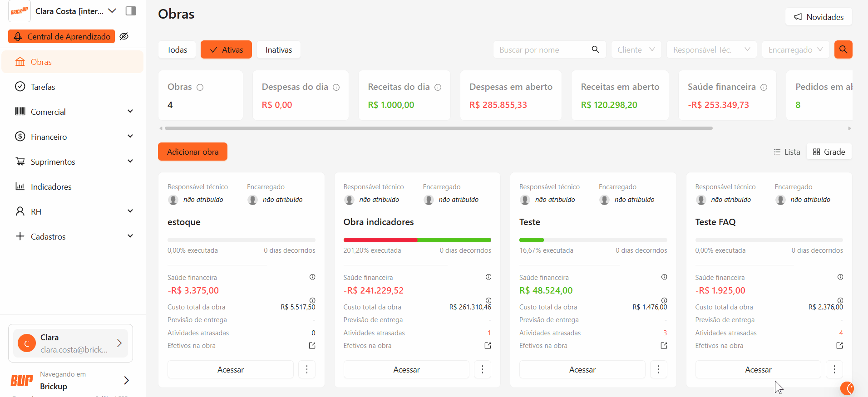The height and width of the screenshot is (397, 868).
Task: Click the orange search magnifier button
Action: pos(843,49)
